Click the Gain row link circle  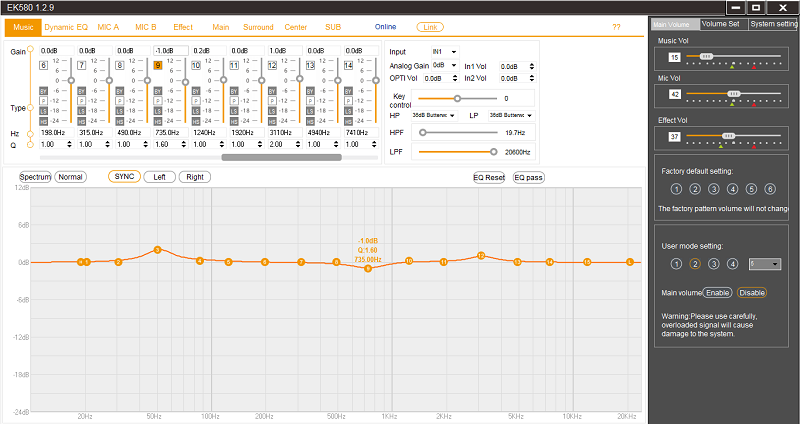[x=30, y=49]
